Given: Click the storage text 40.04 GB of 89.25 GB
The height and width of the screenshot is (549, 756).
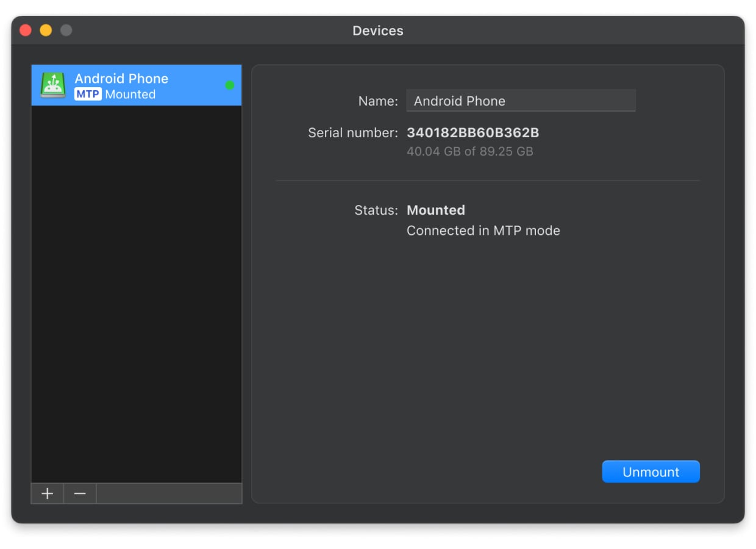Looking at the screenshot, I should pos(471,151).
